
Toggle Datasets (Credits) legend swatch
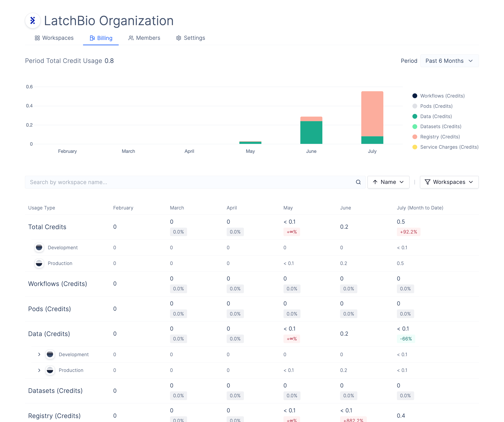tap(414, 127)
